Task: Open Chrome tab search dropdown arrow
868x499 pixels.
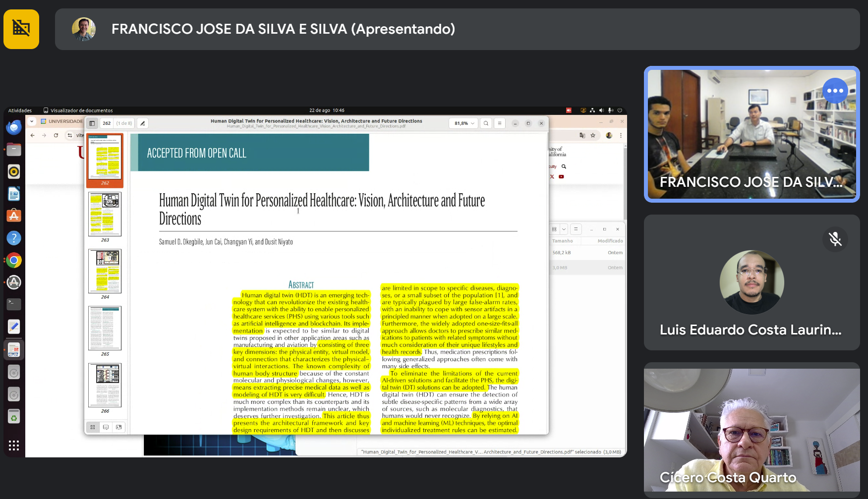Action: tap(32, 121)
